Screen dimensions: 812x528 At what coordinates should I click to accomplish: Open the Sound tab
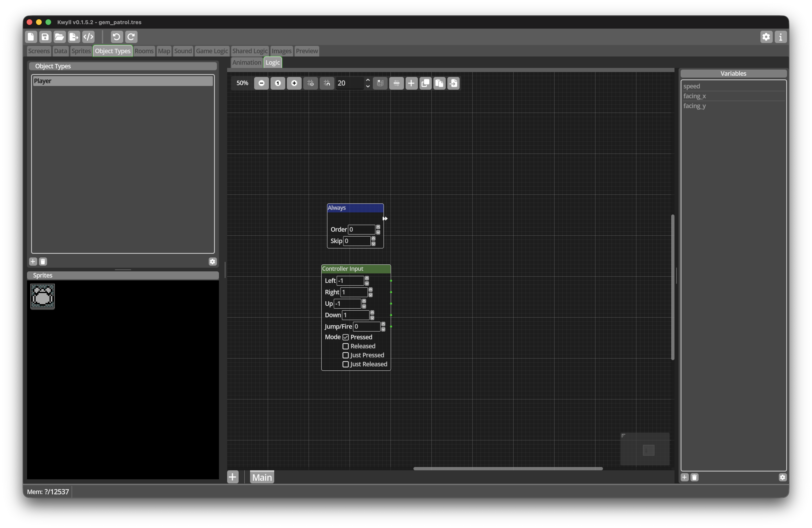(x=183, y=51)
